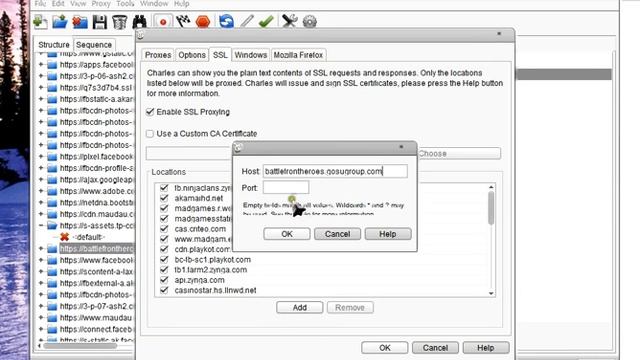Image resolution: width=640 pixels, height=360 pixels.
Task: Switch to the Structure tab
Action: coord(54,44)
